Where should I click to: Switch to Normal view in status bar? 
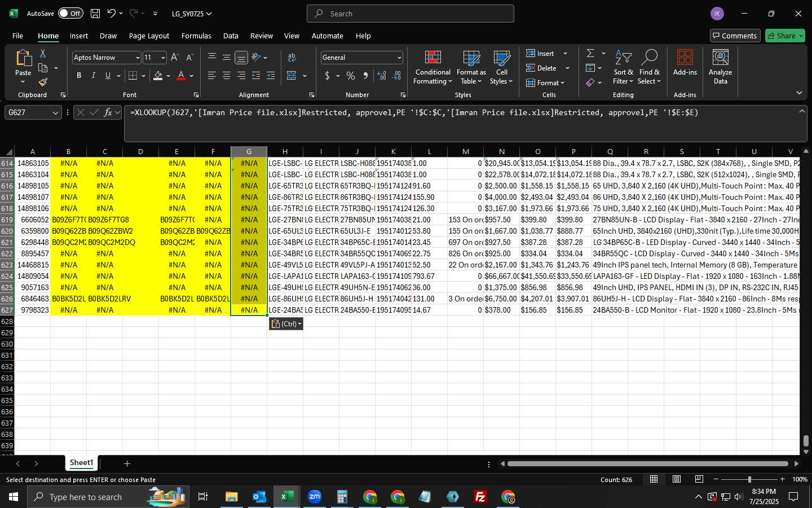pyautogui.click(x=654, y=479)
